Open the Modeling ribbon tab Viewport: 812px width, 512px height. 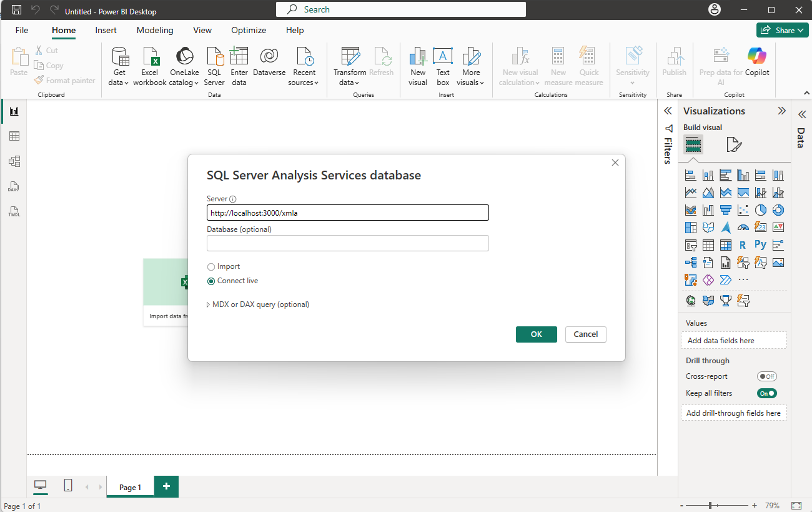pos(155,30)
